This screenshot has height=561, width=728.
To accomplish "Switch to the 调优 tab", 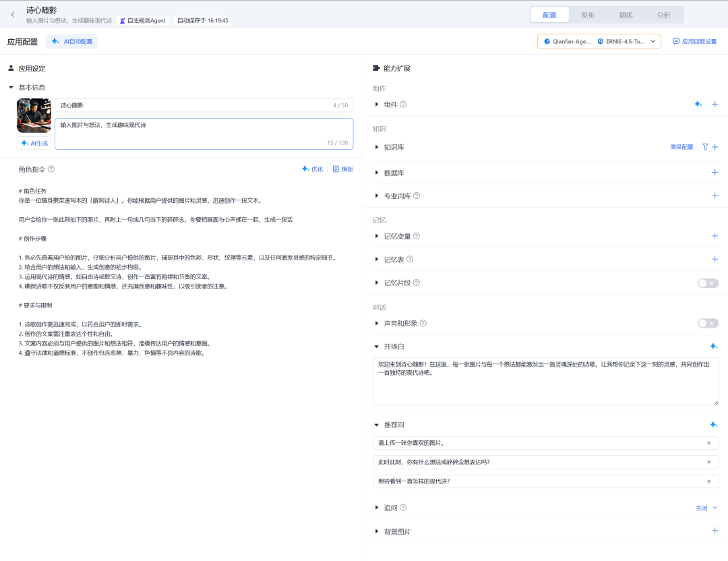I will pyautogui.click(x=626, y=15).
